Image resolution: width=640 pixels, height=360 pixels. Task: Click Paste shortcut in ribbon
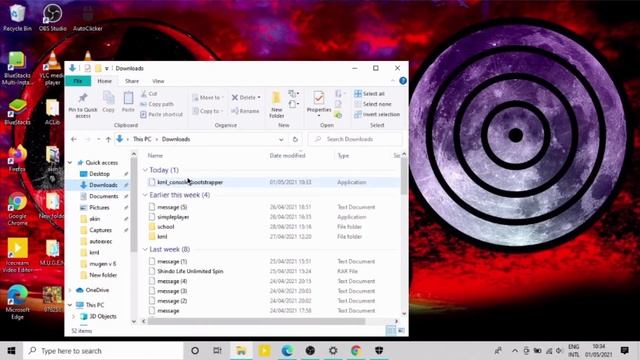(161, 114)
